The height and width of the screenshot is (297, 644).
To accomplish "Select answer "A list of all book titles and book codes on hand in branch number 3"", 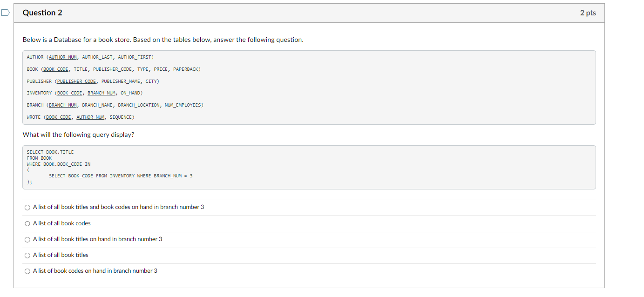I will [27, 207].
